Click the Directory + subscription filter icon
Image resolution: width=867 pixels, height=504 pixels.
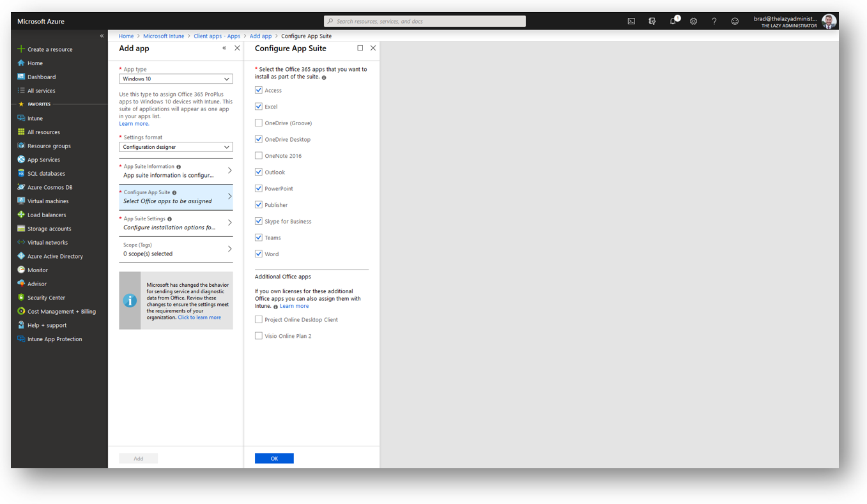(652, 21)
